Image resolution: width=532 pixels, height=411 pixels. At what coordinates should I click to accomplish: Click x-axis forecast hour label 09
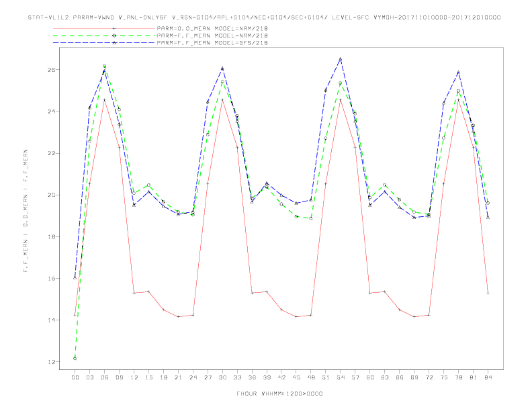(x=119, y=377)
